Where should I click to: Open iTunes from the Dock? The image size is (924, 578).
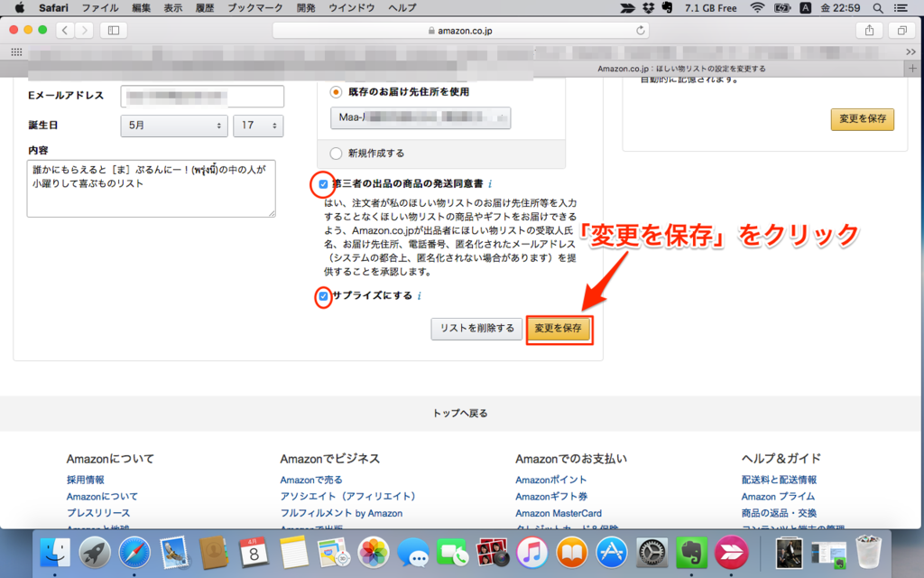pyautogui.click(x=532, y=553)
